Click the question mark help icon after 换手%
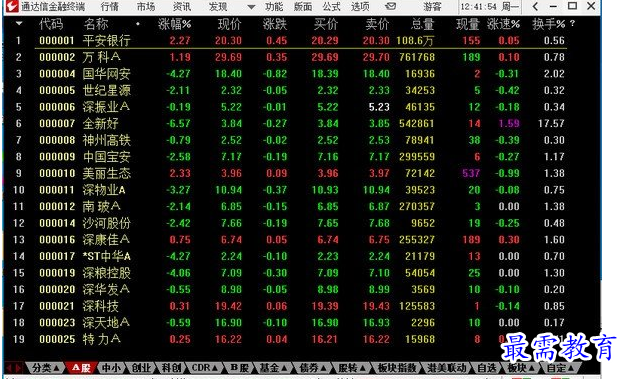The image size is (625, 379). pyautogui.click(x=573, y=24)
